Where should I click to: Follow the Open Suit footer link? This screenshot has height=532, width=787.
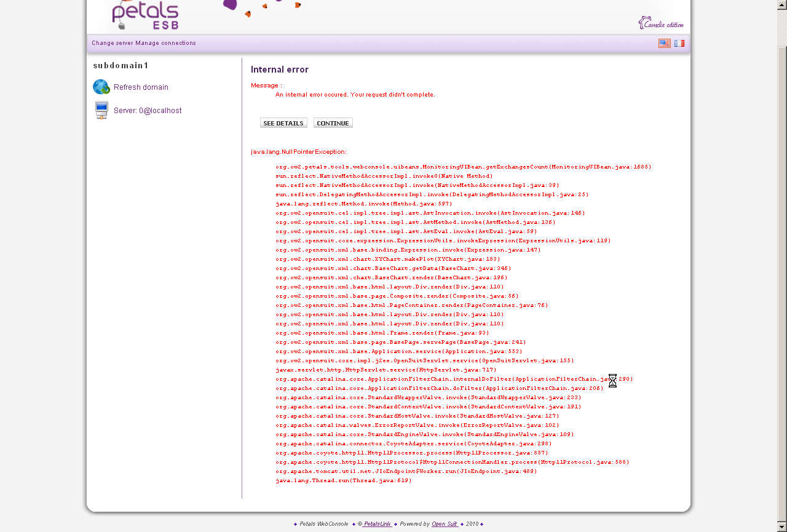[445, 524]
